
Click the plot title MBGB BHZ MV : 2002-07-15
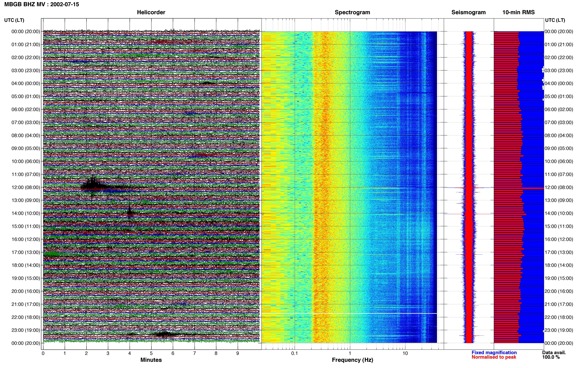(42, 4)
